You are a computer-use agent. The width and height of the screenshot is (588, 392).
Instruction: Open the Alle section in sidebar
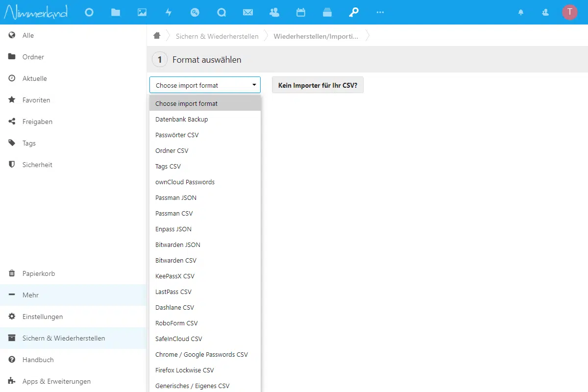tap(73, 35)
